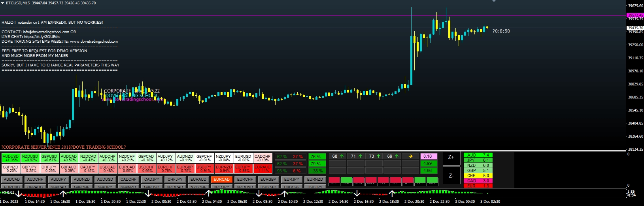Click the NZDCAD +0.43% heatmap cell
Viewport: 644px width, 206px height.
click(89, 158)
